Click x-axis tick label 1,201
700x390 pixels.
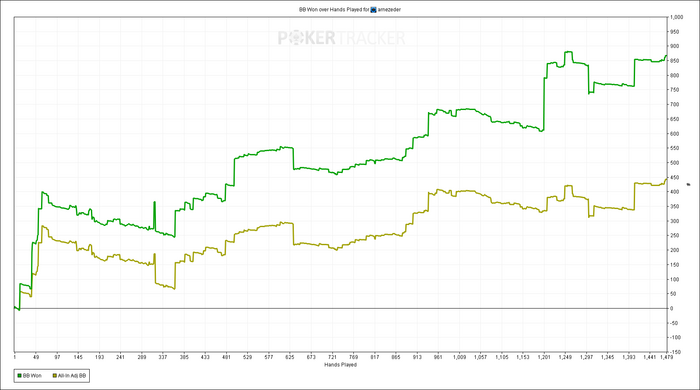coord(544,357)
